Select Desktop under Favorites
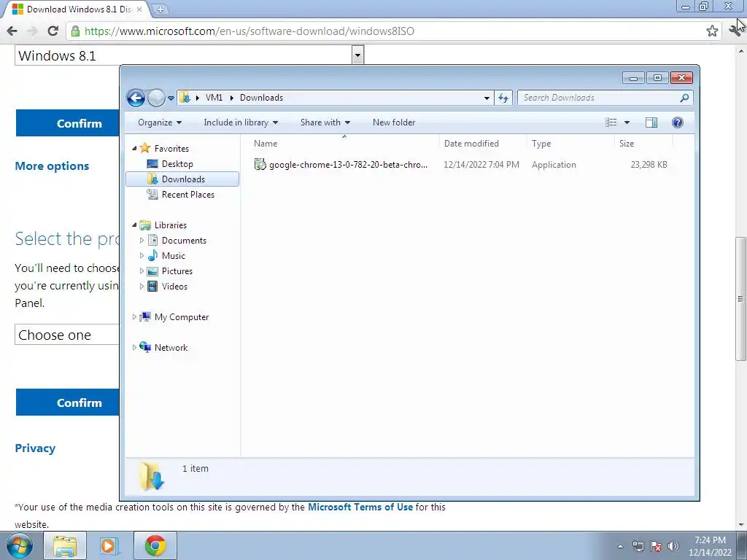This screenshot has width=747, height=560. (177, 164)
